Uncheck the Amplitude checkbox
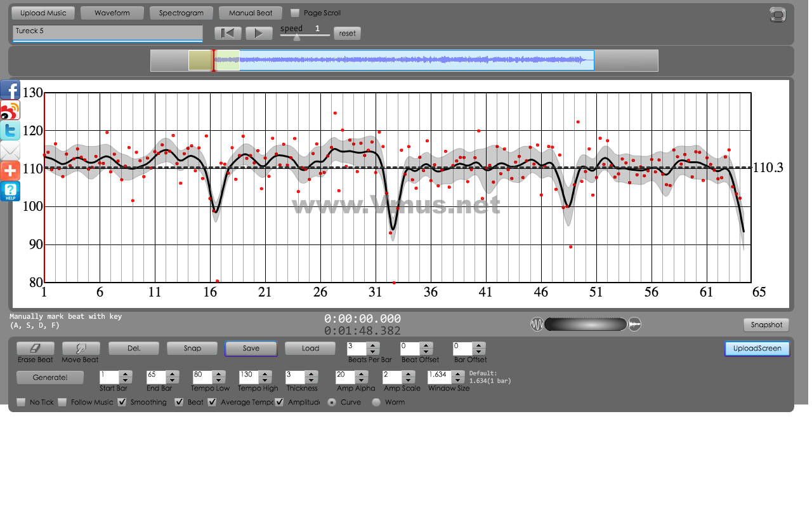This screenshot has width=812, height=508. pyautogui.click(x=279, y=402)
